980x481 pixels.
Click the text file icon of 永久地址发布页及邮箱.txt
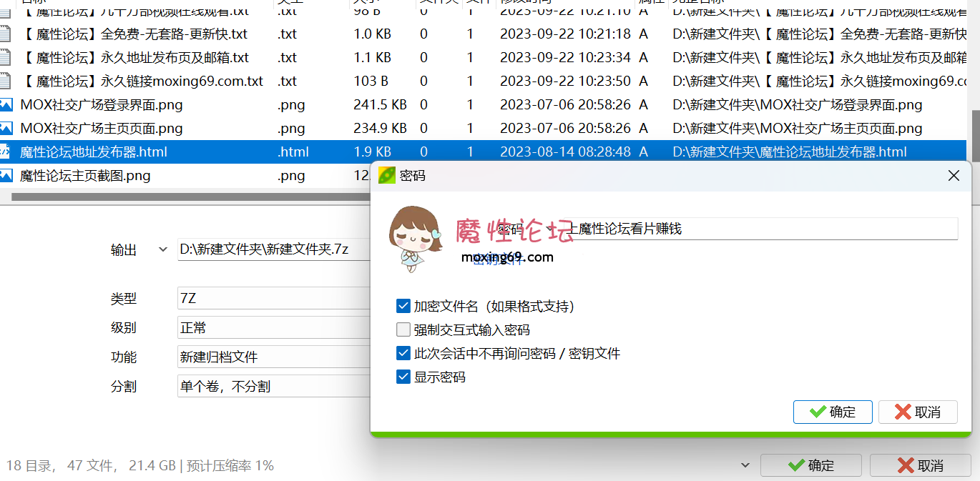tap(6, 58)
